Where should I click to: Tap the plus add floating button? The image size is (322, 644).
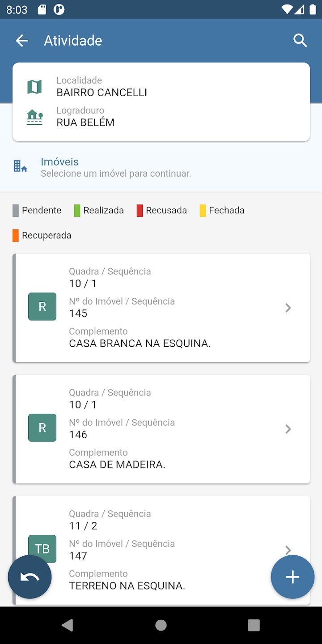292,577
